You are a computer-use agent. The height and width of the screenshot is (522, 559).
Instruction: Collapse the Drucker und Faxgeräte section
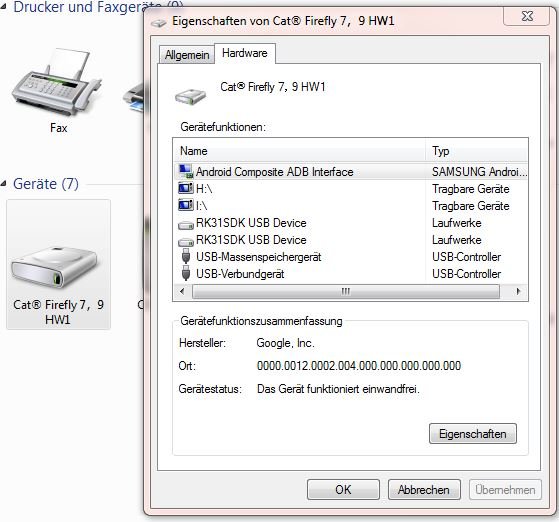pos(4,7)
